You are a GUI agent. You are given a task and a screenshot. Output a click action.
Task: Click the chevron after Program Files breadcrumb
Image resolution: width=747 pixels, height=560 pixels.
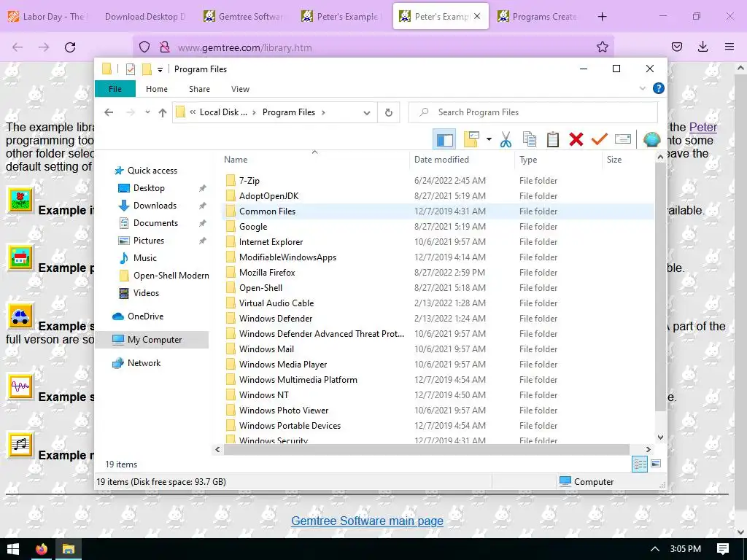pos(323,112)
